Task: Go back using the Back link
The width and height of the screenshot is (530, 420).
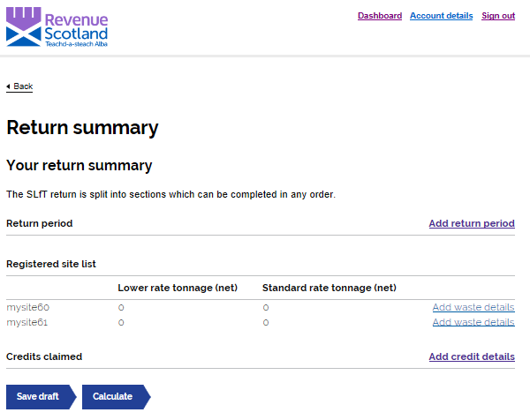Action: pos(19,86)
